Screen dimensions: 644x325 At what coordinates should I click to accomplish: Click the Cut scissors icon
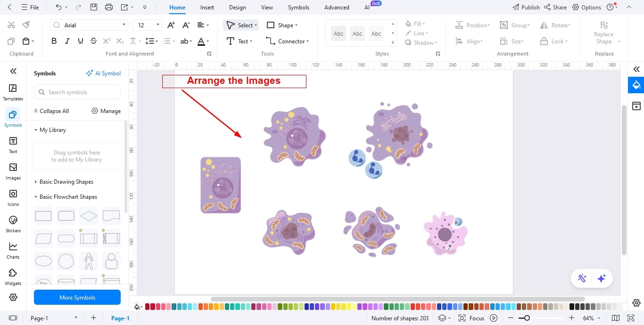point(11,25)
